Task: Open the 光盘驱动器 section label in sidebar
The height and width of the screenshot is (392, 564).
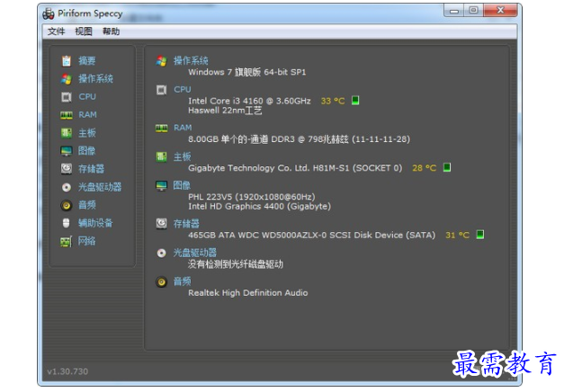Action: coord(100,187)
